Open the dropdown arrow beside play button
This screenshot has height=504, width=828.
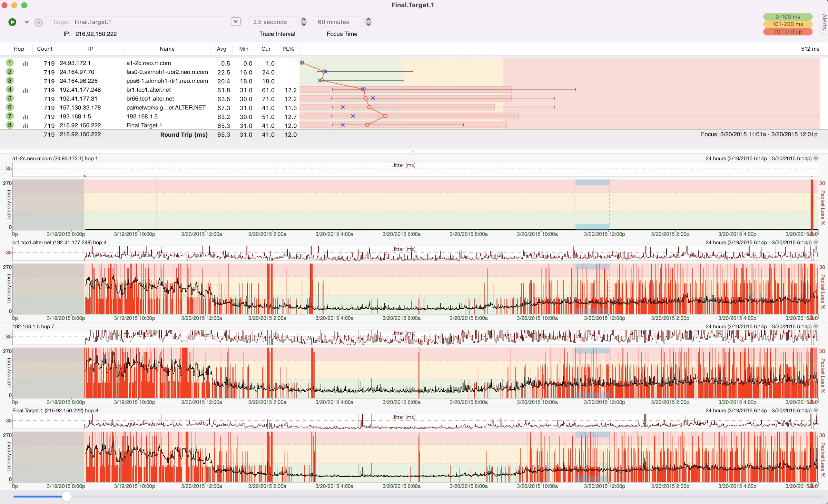pyautogui.click(x=27, y=22)
